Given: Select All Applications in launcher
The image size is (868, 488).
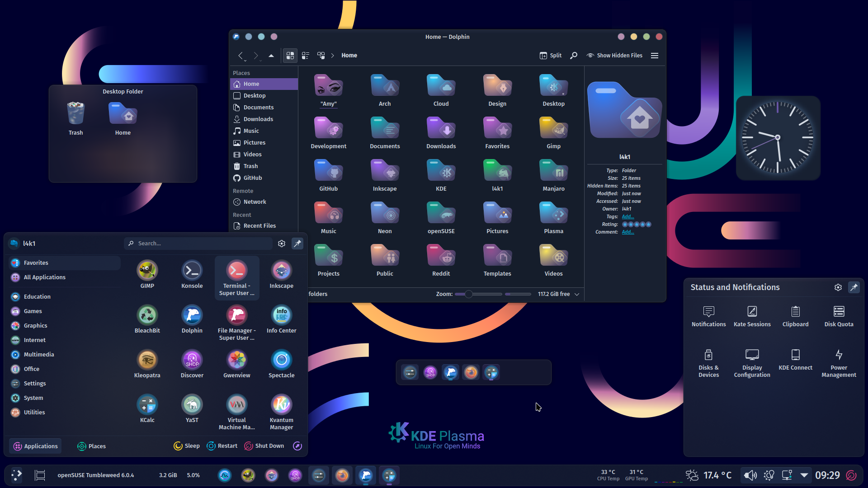Looking at the screenshot, I should point(64,277).
